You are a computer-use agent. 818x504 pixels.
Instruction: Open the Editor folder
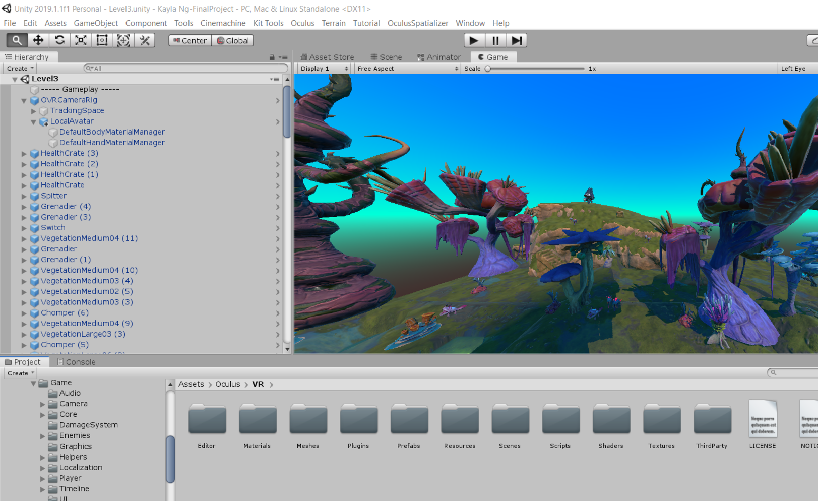pyautogui.click(x=207, y=426)
